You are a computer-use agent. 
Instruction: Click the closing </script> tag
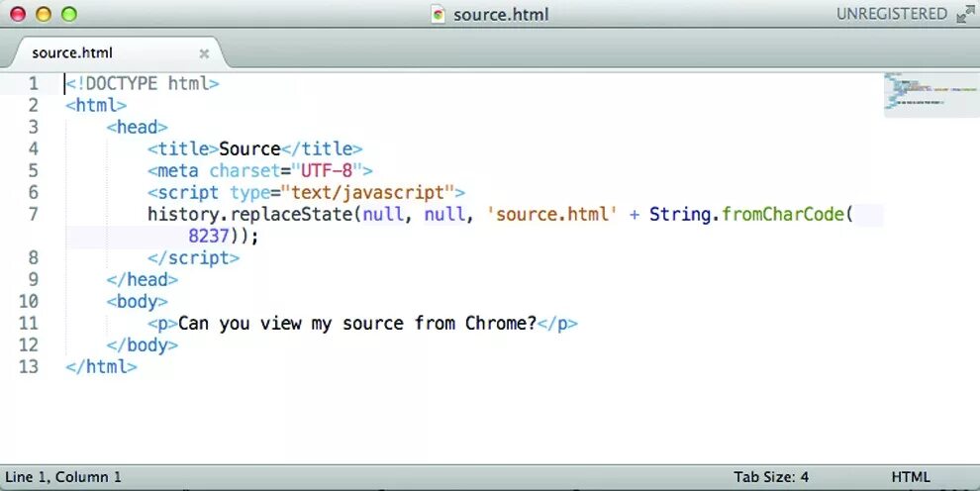pyautogui.click(x=193, y=258)
